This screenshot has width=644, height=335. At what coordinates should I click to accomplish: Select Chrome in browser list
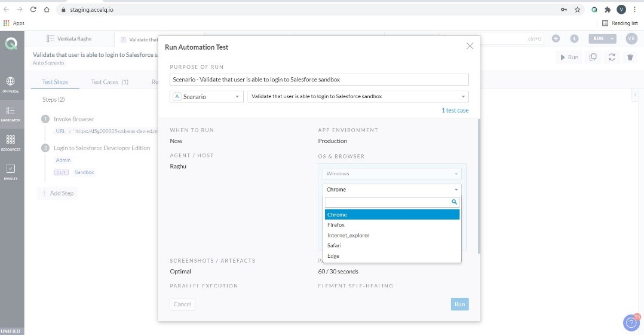click(392, 215)
